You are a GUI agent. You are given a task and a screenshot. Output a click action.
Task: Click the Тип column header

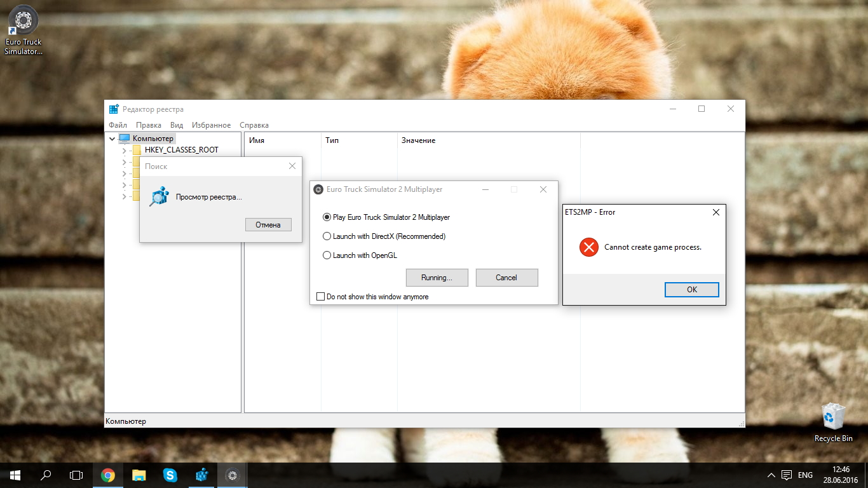359,140
